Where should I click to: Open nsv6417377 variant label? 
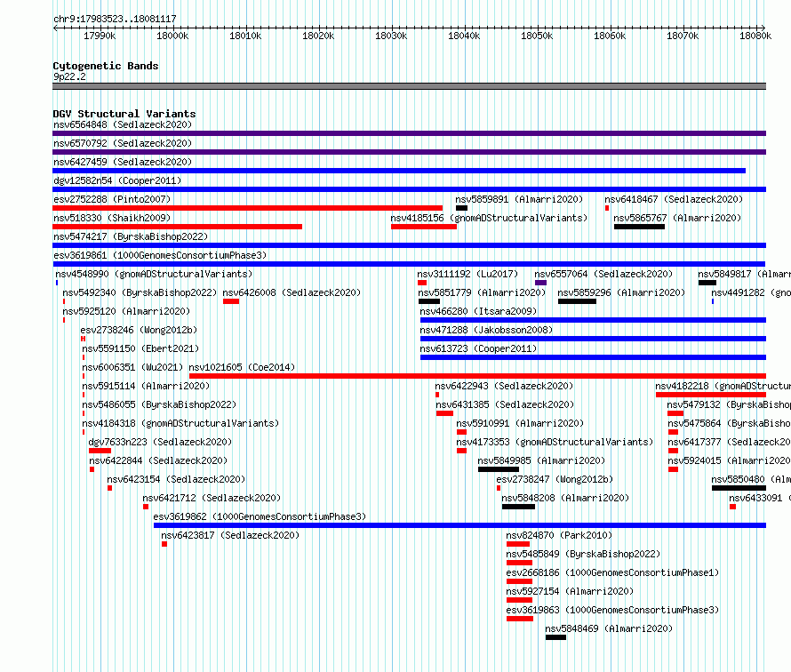[730, 442]
